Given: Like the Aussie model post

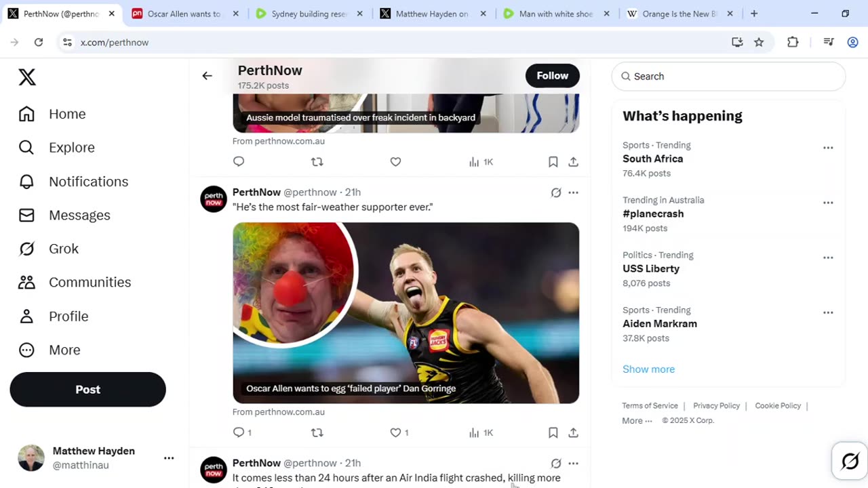Looking at the screenshot, I should coord(395,161).
